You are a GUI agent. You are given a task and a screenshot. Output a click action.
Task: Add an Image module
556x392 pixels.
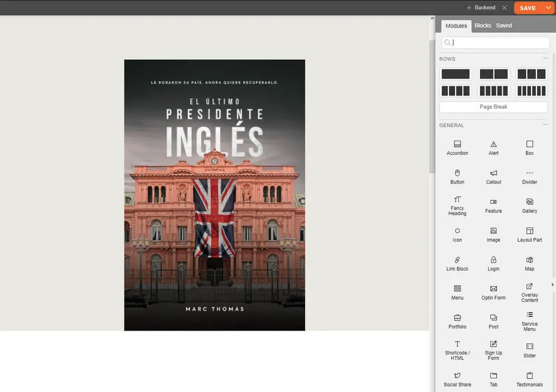[x=493, y=235]
